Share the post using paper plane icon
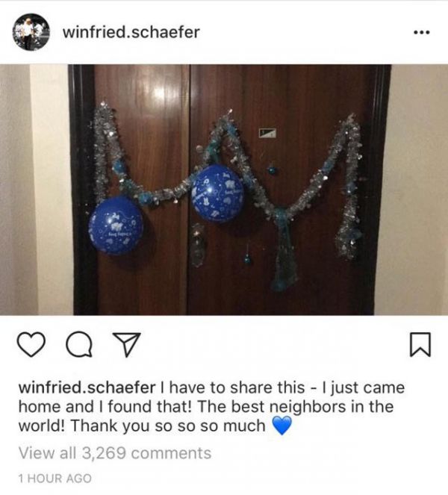Screen dimensions: 448x495 click(x=127, y=344)
